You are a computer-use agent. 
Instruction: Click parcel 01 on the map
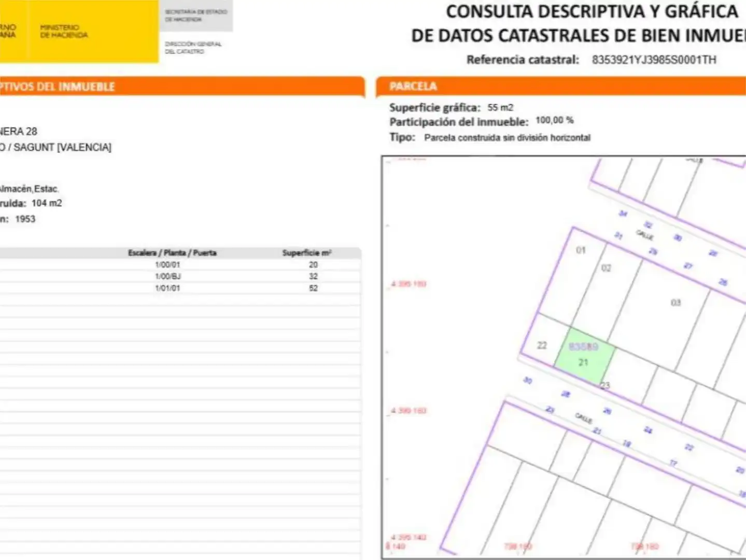581,250
